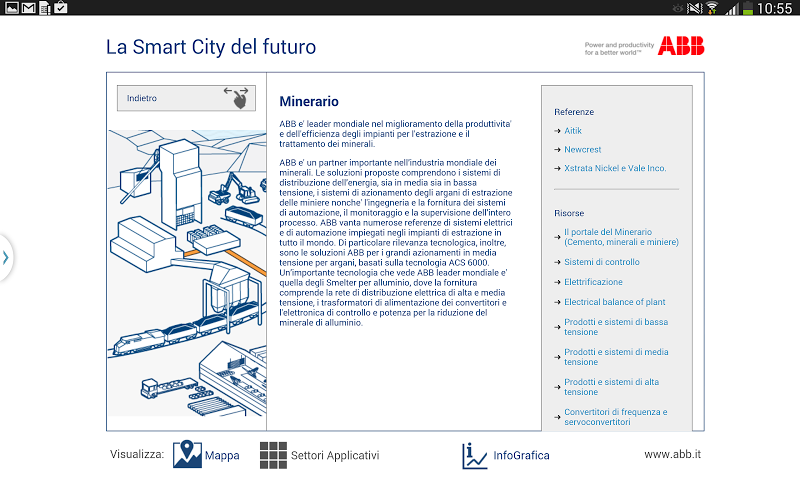Open Electrical balance of plant link
This screenshot has height=500, width=800.
(x=614, y=302)
